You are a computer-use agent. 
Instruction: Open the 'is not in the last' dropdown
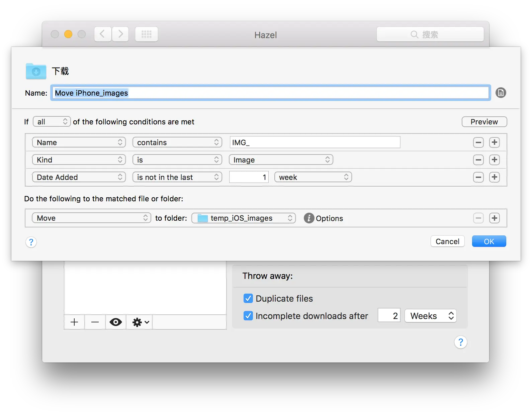point(177,177)
